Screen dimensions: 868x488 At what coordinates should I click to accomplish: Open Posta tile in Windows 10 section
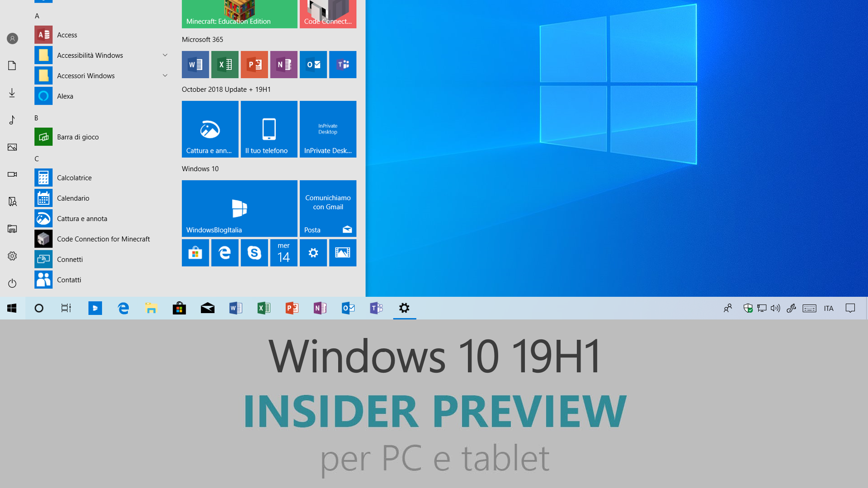(327, 209)
